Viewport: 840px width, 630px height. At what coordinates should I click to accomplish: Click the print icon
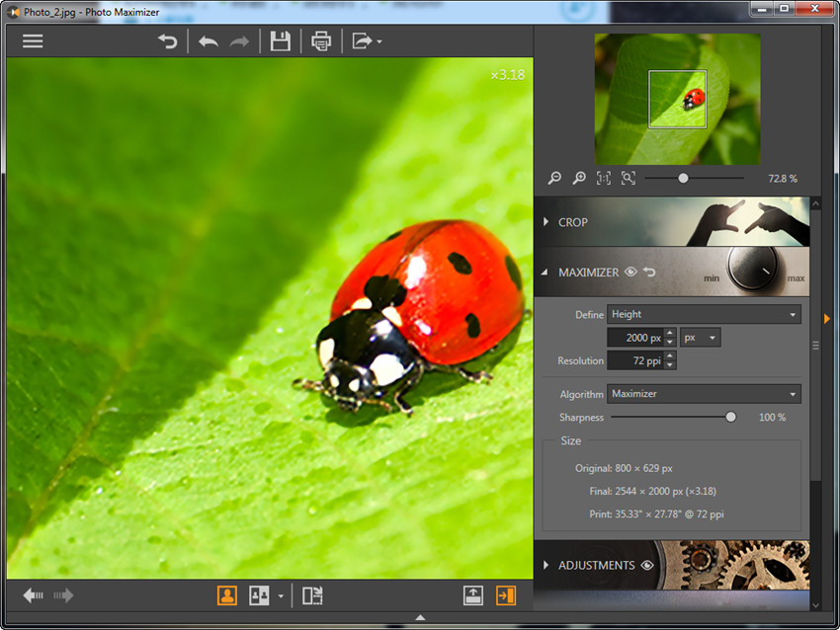(321, 41)
